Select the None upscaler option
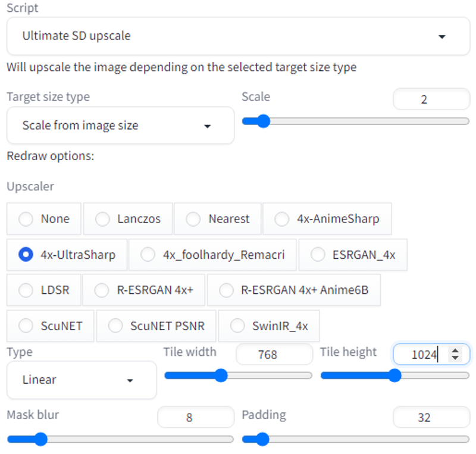Viewport: 476px width, 454px height. pyautogui.click(x=43, y=218)
